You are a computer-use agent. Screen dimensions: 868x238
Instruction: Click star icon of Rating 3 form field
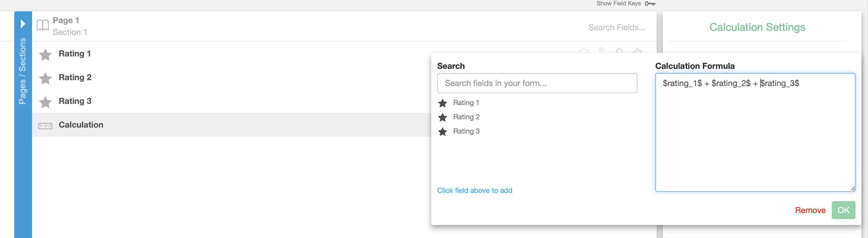(x=45, y=102)
